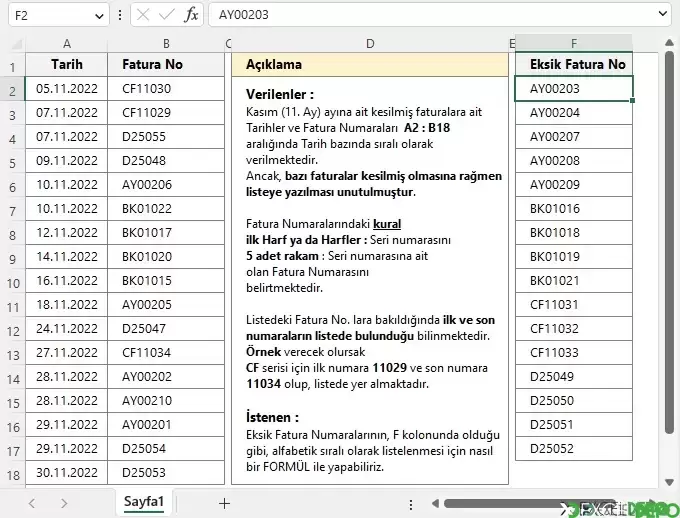This screenshot has height=518, width=680.
Task: Select row 18 header
Action: [x=13, y=475]
